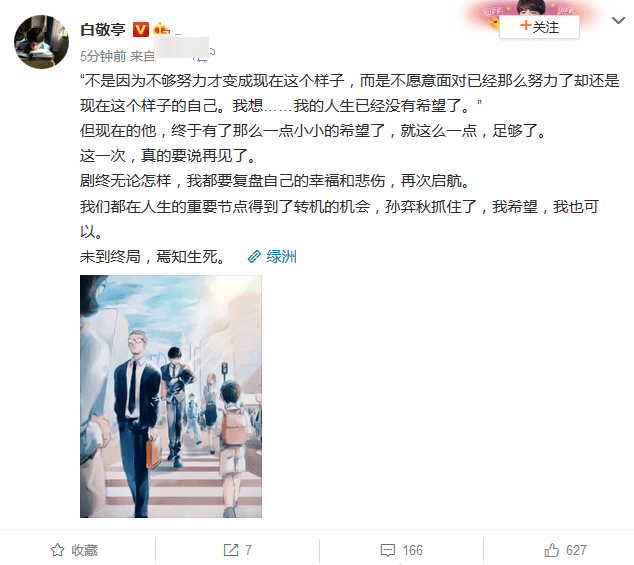Viewport: 634px width, 565px height.
Task: Open the 白敬亭 username link
Action: [103, 30]
